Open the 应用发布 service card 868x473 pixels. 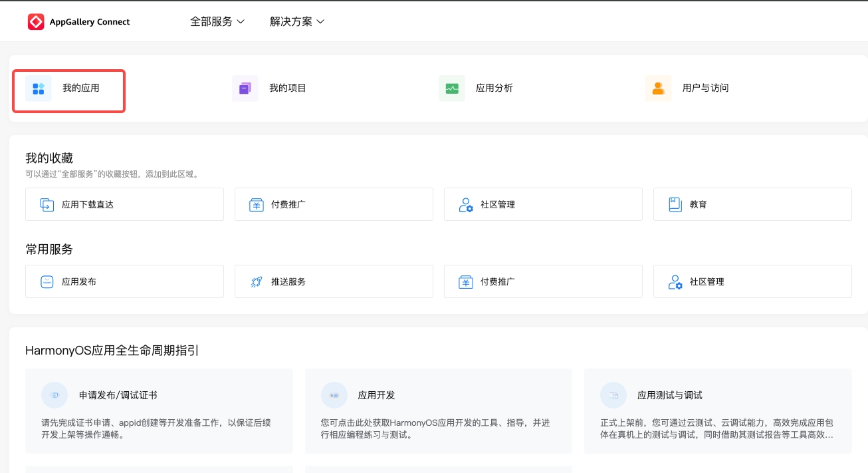click(x=124, y=281)
